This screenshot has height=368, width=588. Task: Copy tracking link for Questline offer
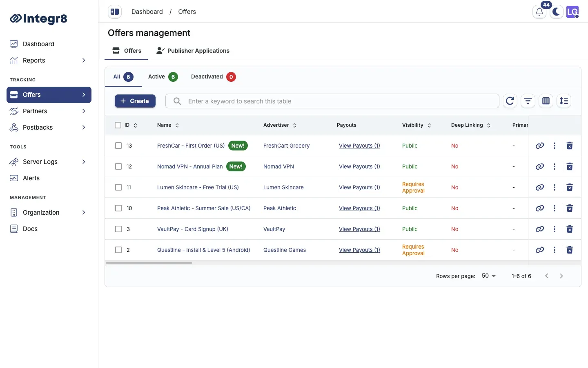pyautogui.click(x=540, y=250)
